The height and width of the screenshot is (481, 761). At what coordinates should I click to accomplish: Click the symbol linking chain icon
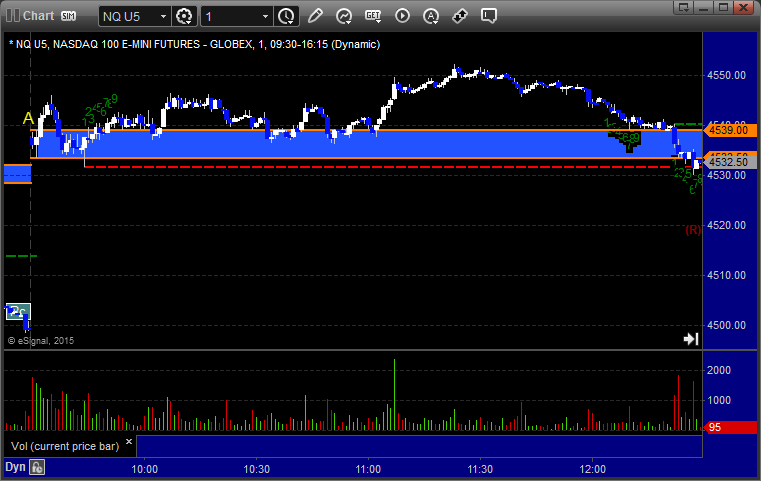pyautogui.click(x=460, y=16)
